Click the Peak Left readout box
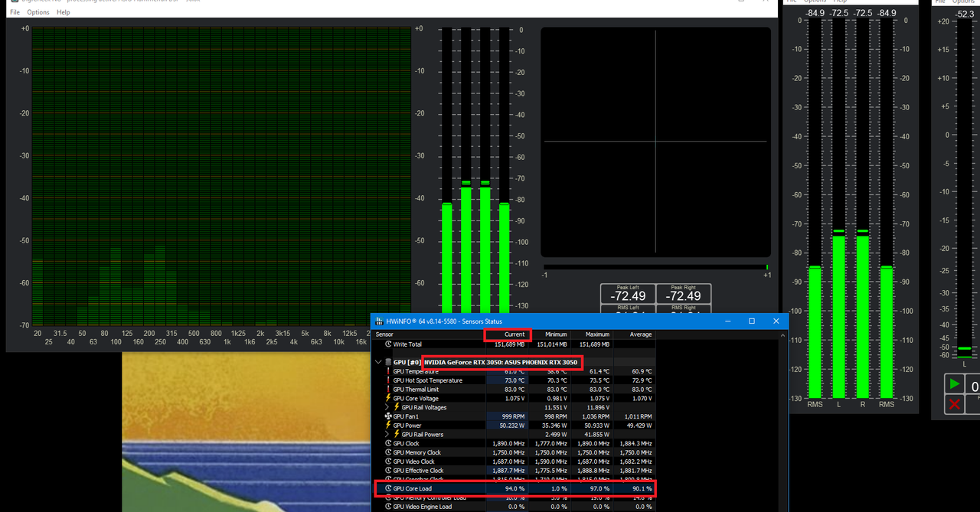 [628, 293]
